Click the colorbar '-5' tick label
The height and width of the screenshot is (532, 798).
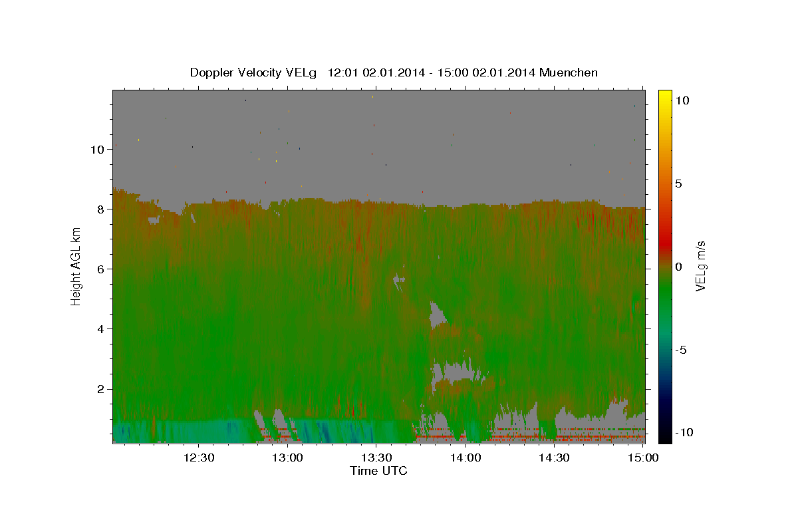coord(681,350)
